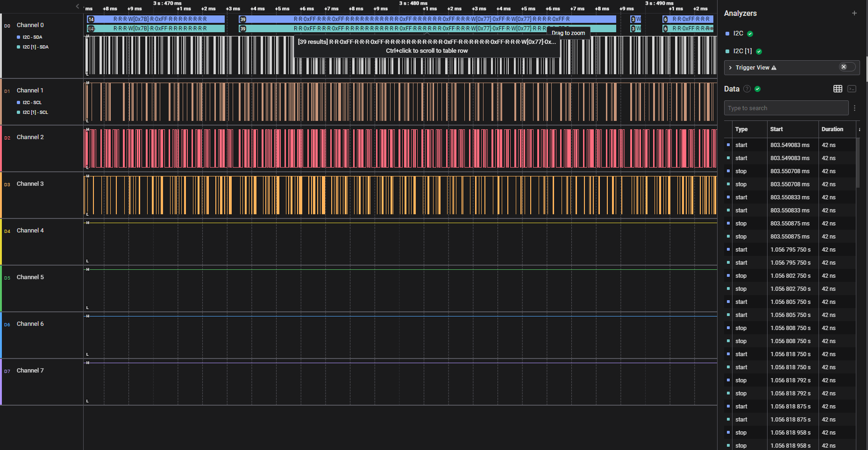Click the I2C analyzer blue color square

click(727, 34)
